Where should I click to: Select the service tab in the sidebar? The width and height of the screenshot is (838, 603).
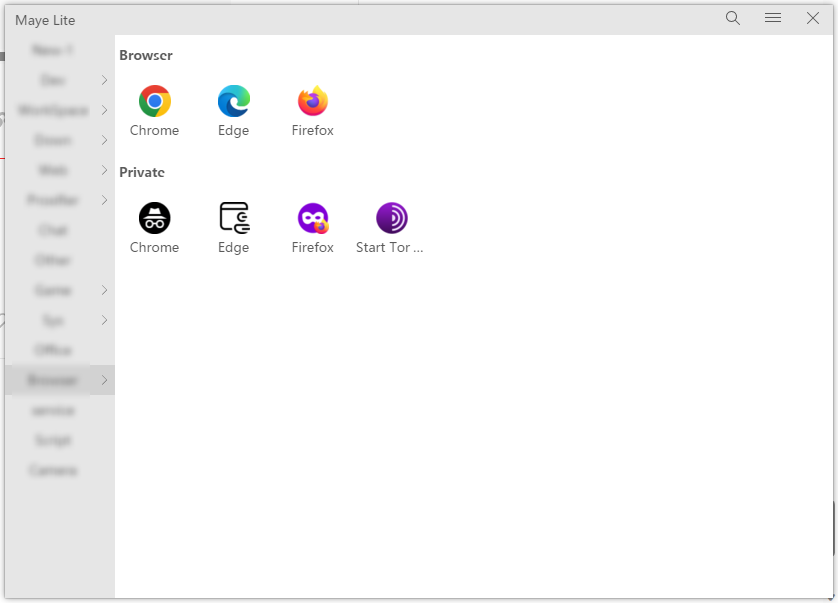click(x=52, y=410)
